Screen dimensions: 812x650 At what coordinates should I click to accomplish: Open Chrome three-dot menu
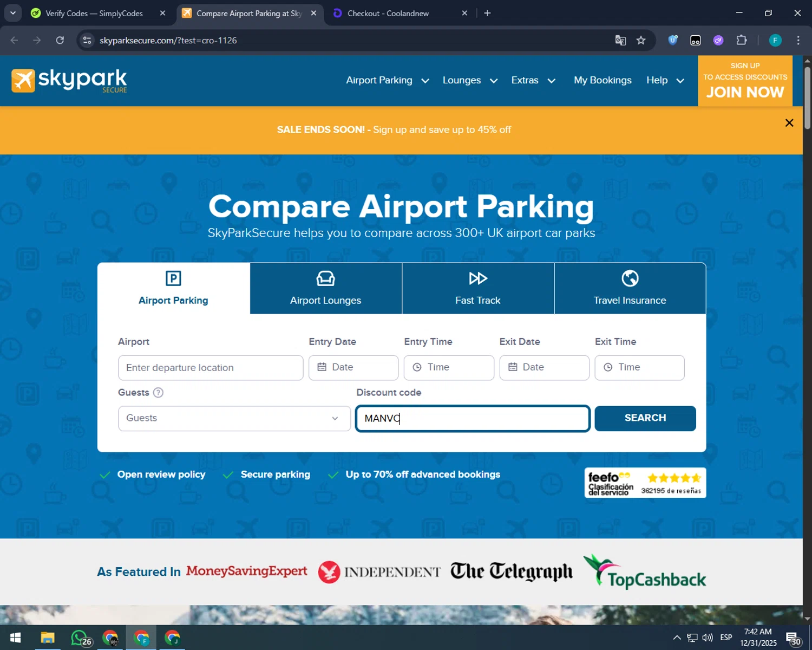tap(798, 40)
